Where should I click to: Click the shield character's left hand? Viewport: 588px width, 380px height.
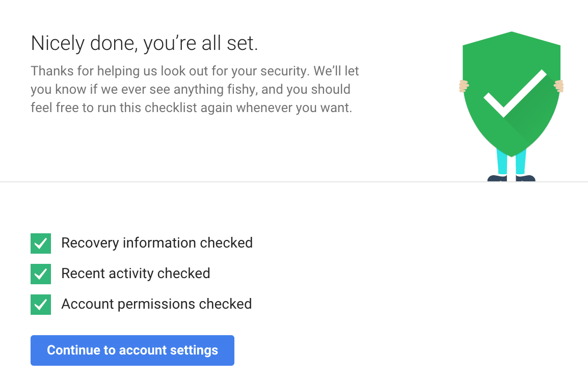point(464,86)
